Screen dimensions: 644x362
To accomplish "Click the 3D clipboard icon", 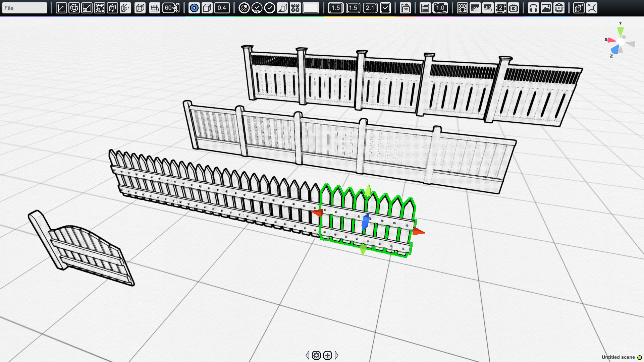I will tap(406, 8).
